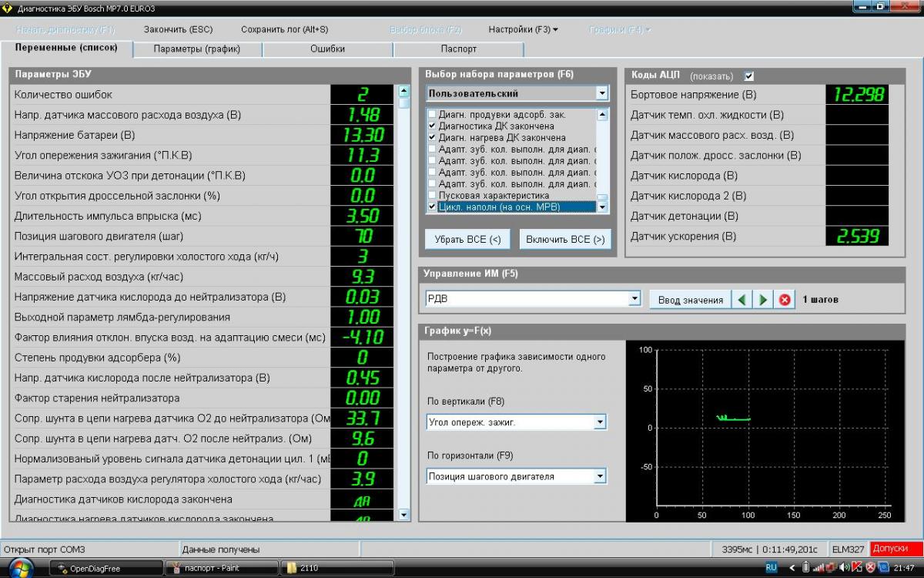Open the Windows Start orb
Viewport: 924px width, 578px height.
[x=22, y=568]
